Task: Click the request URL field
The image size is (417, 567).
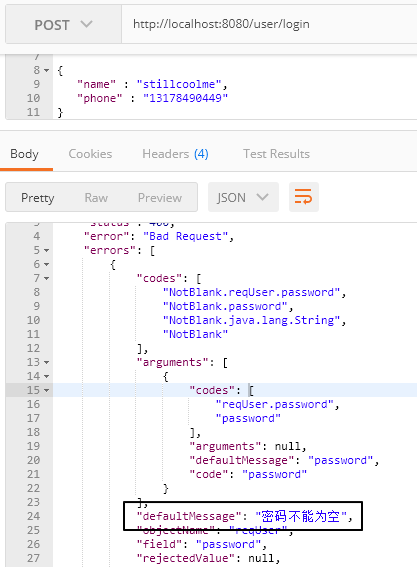Action: [x=269, y=25]
